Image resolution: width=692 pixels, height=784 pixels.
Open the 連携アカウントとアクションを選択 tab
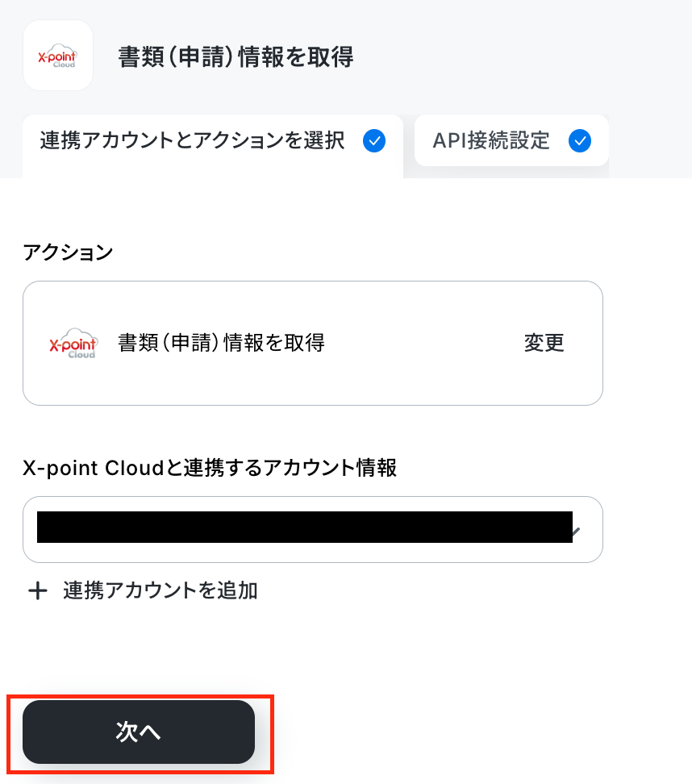click(213, 142)
